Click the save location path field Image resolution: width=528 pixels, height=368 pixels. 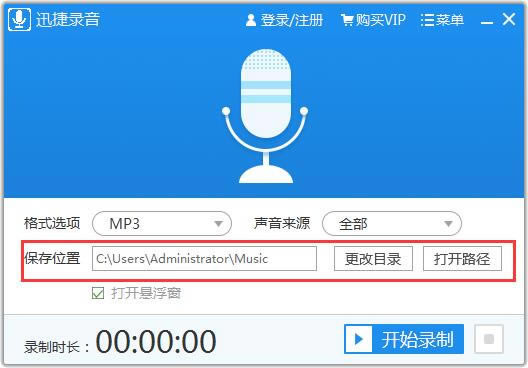[x=204, y=259]
